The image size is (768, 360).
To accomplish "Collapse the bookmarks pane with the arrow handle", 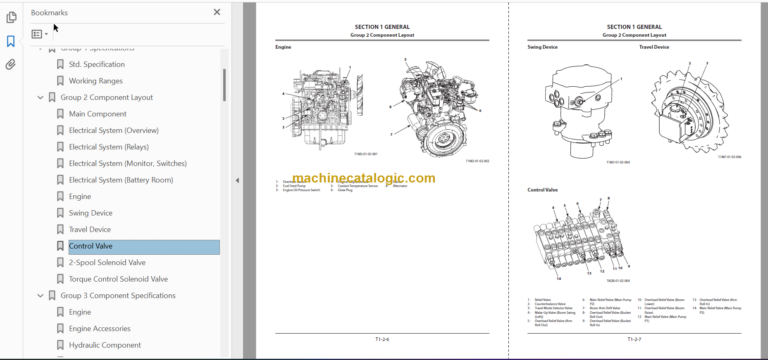I will coord(237,180).
